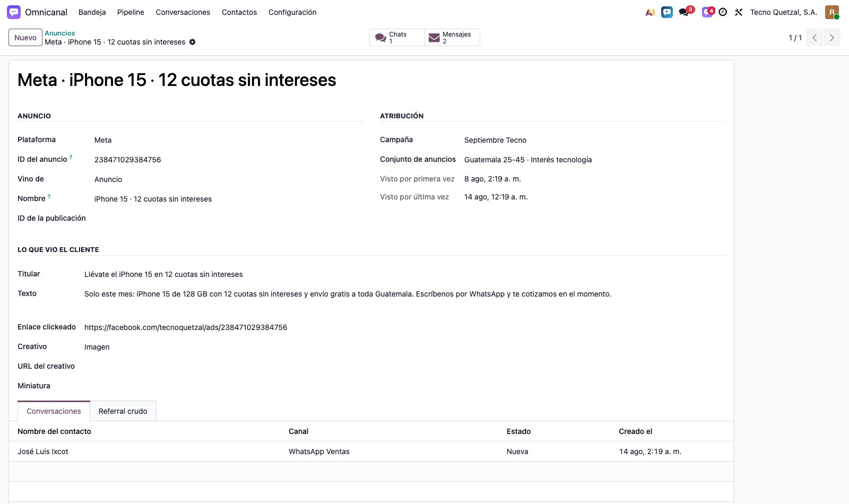This screenshot has width=849, height=504.
Task: Open the Configuración menu
Action: [x=292, y=12]
